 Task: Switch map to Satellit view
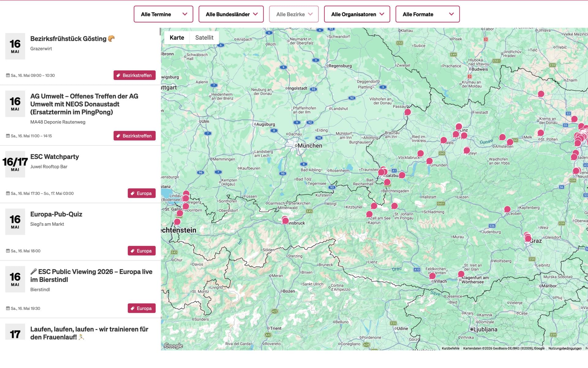[x=204, y=37]
